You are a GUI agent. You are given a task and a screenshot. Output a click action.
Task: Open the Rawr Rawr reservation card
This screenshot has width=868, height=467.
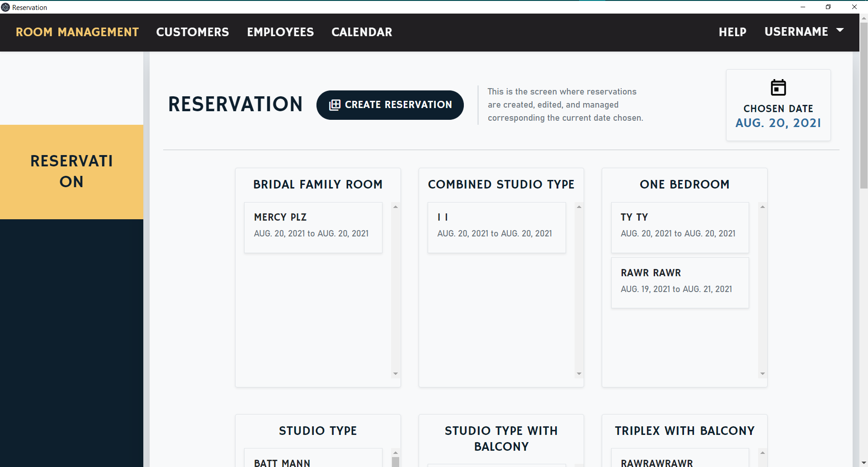tap(680, 283)
